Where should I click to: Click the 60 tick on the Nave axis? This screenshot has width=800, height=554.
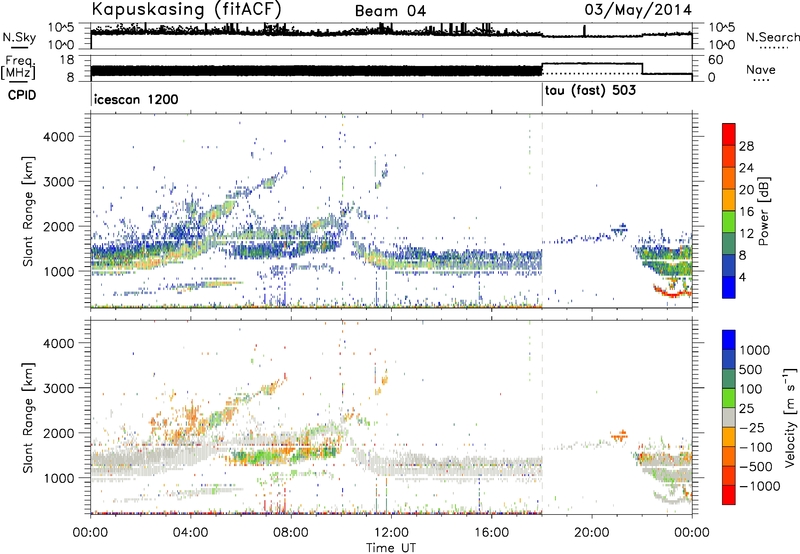(716, 60)
